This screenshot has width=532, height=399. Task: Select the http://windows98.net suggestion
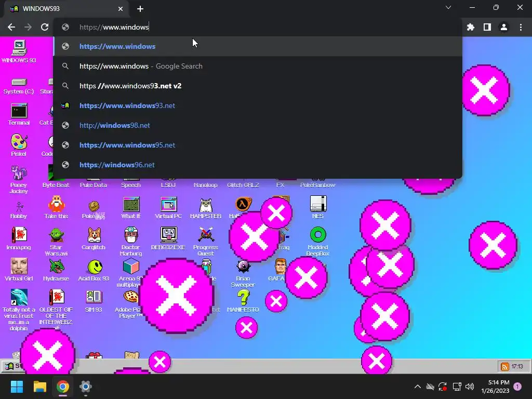point(258,125)
